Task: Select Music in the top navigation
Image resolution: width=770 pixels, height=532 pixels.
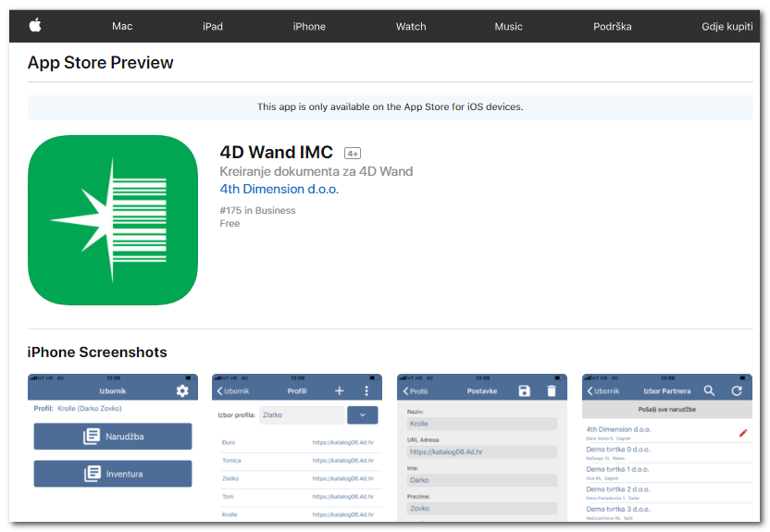Action: [508, 27]
